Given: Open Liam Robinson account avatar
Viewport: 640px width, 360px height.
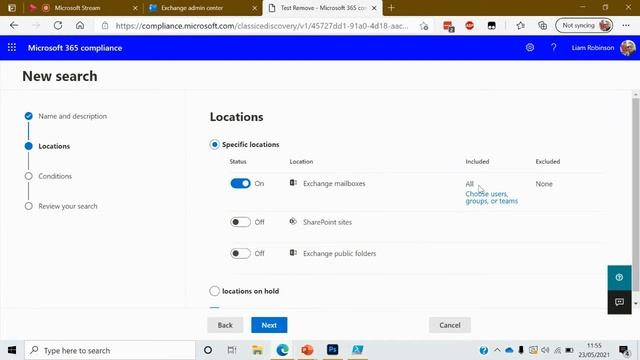Looking at the screenshot, I should pos(627,48).
